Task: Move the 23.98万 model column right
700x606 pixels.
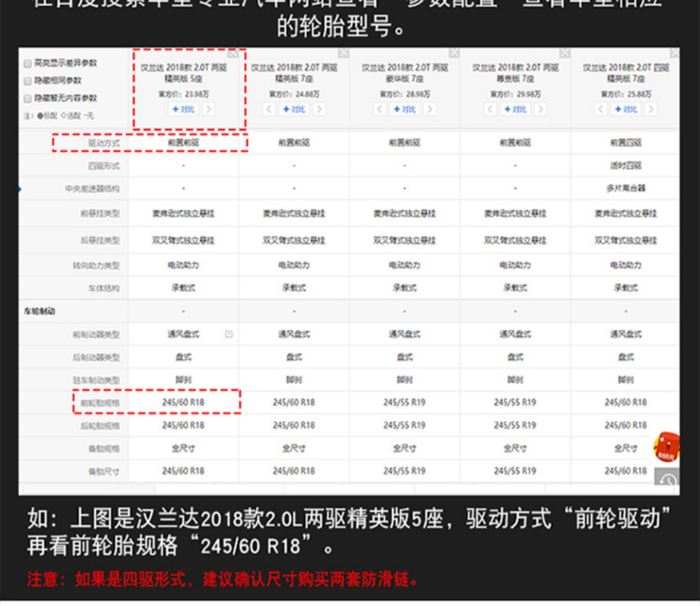Action: pyautogui.click(x=209, y=109)
